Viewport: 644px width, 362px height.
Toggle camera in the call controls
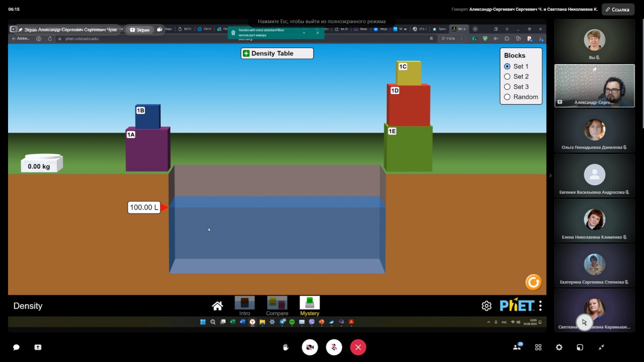[x=310, y=347]
